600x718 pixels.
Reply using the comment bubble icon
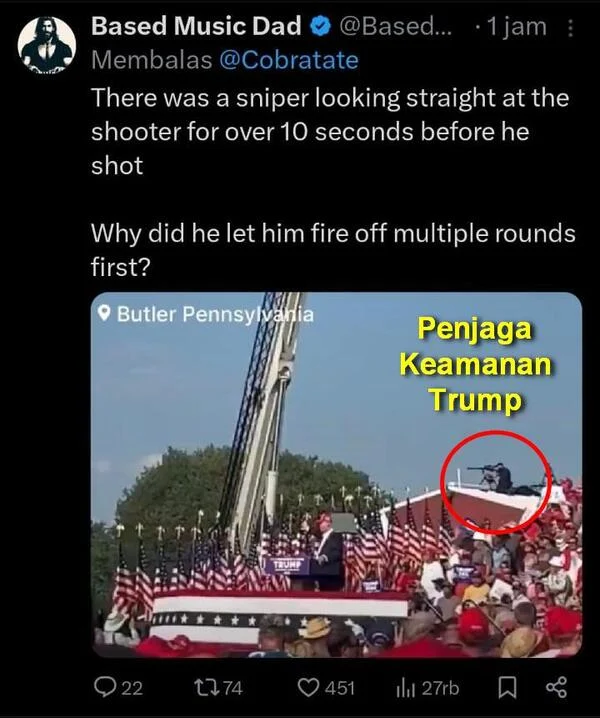point(104,687)
